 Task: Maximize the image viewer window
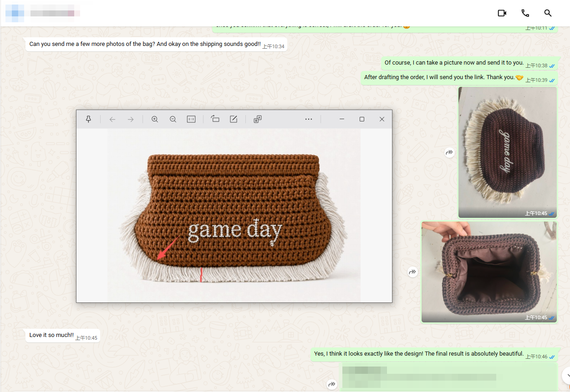[362, 119]
